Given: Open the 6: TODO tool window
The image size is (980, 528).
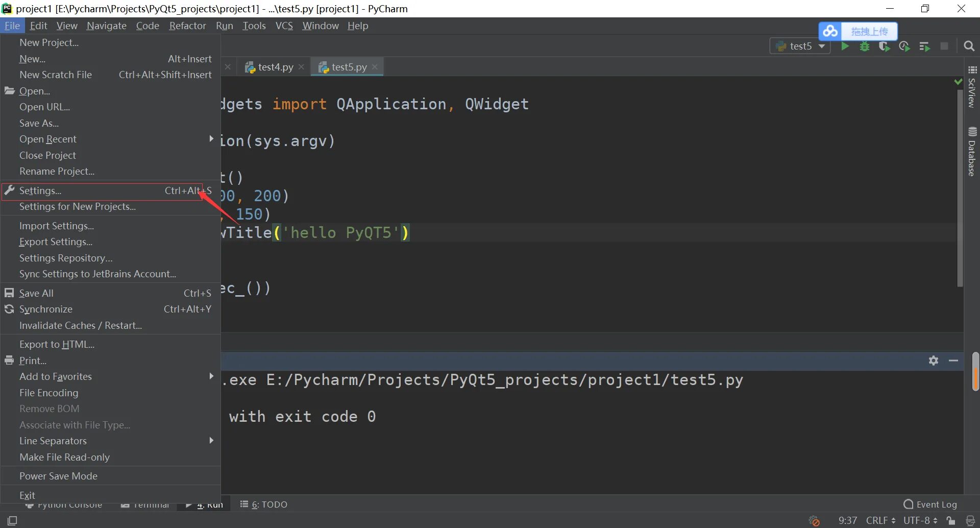Looking at the screenshot, I should coord(264,505).
